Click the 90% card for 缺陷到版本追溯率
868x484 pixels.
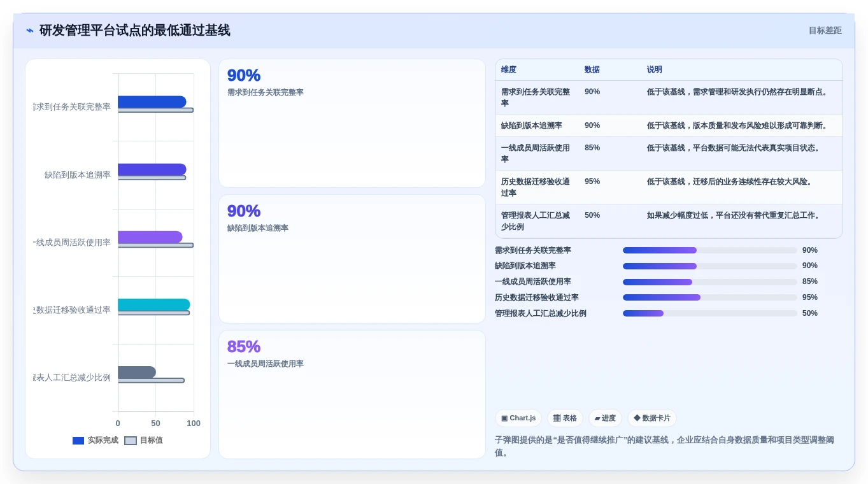click(x=352, y=259)
